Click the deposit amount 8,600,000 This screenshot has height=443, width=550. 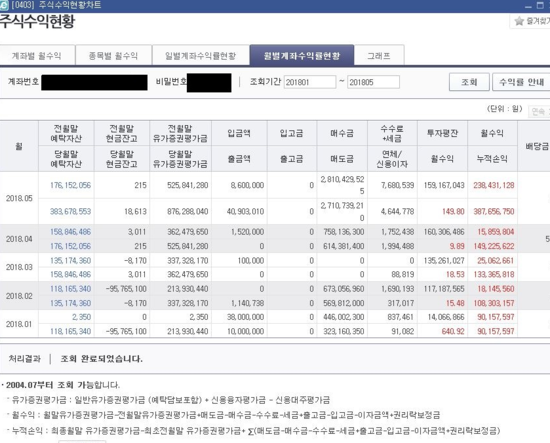coord(247,185)
